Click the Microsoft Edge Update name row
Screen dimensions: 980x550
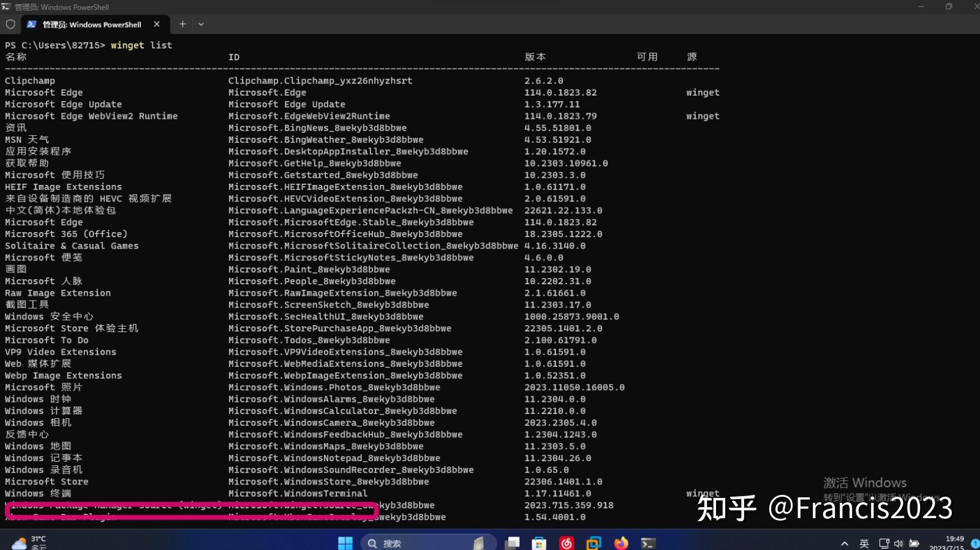64,104
